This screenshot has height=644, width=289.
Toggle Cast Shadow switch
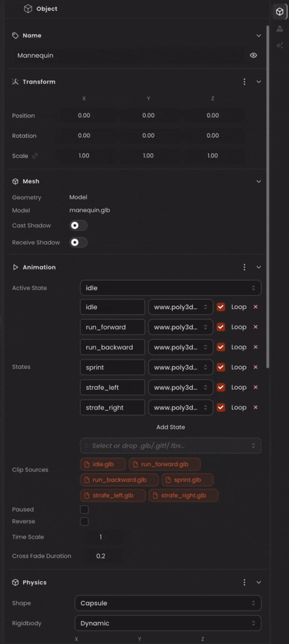(x=79, y=225)
